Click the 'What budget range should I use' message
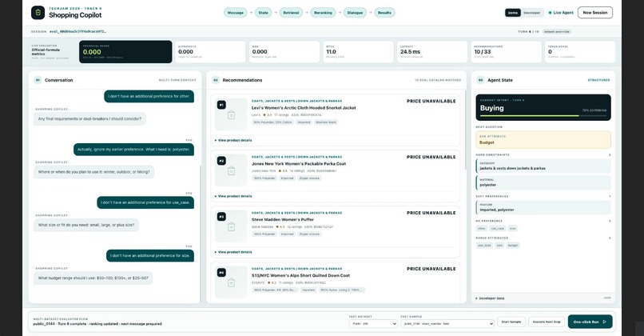This screenshot has height=336, width=644. pos(93,278)
